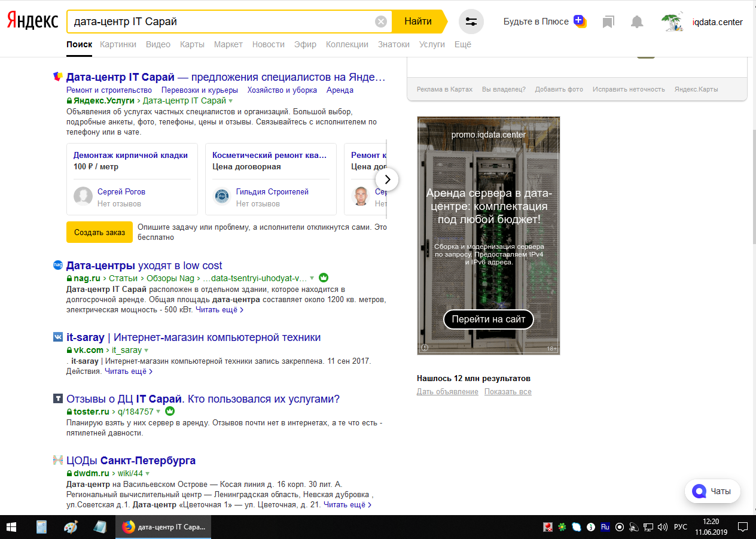The width and height of the screenshot is (756, 539).
Task: Click the Исправить неточность link
Action: click(629, 89)
